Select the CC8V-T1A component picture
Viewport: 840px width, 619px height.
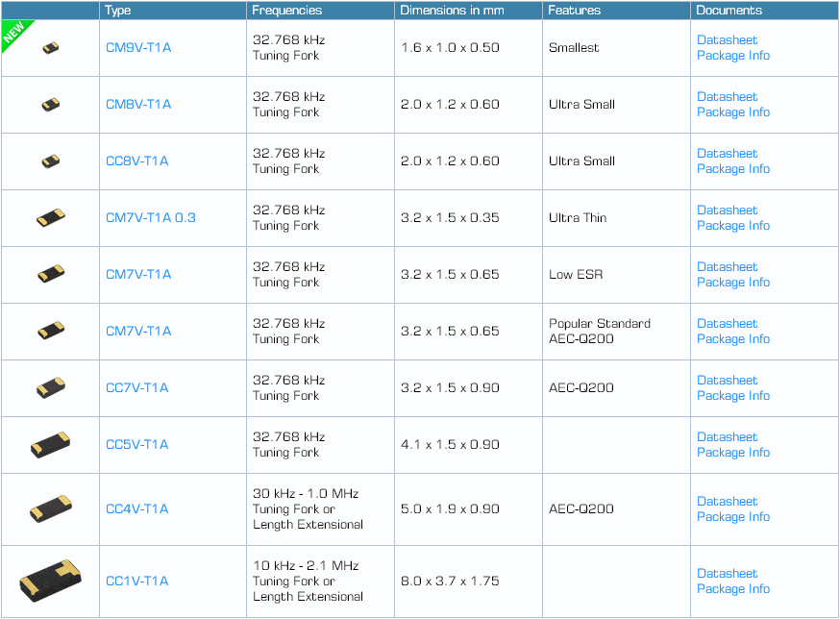click(x=52, y=161)
